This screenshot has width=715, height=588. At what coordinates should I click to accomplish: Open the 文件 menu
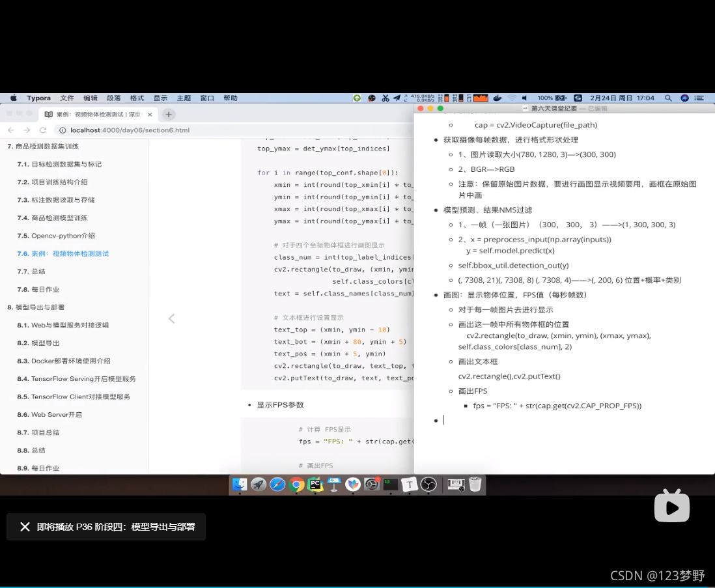67,98
